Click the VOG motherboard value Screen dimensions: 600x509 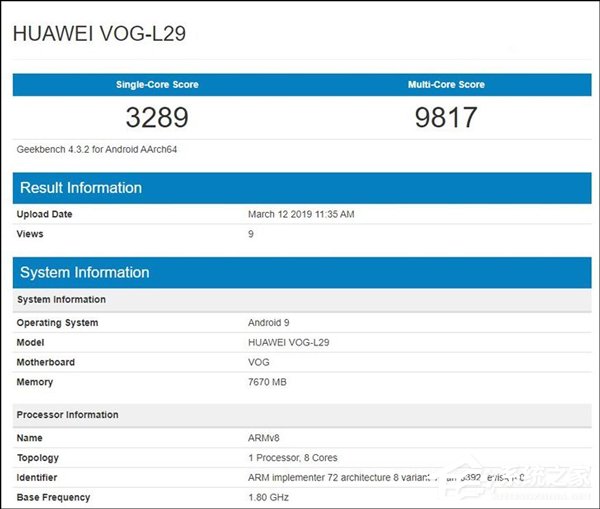point(259,362)
